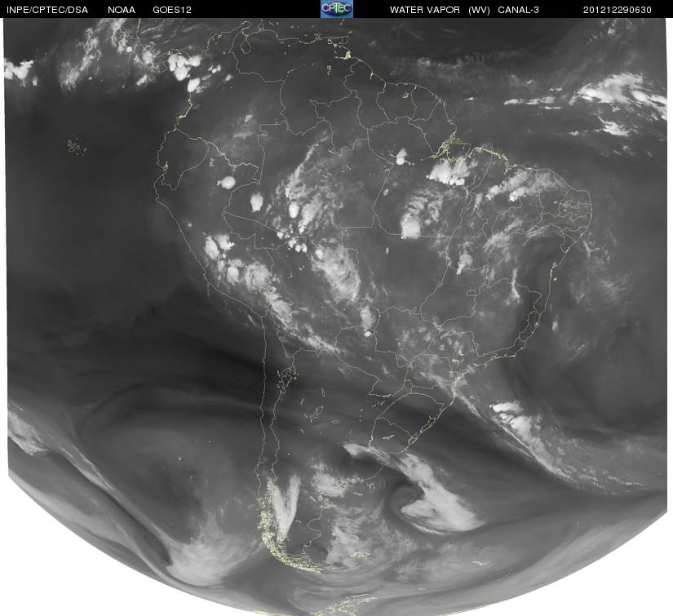Image resolution: width=673 pixels, height=616 pixels.
Task: Click the (WV) abbreviation text
Action: [x=479, y=10]
